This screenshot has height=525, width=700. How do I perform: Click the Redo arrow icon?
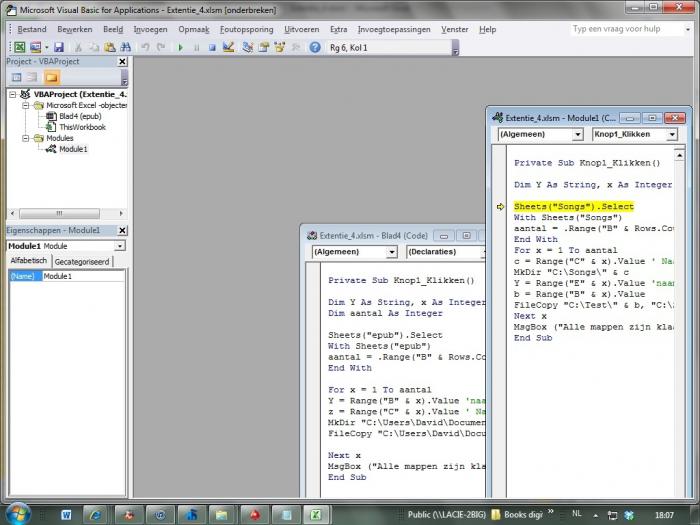point(161,47)
